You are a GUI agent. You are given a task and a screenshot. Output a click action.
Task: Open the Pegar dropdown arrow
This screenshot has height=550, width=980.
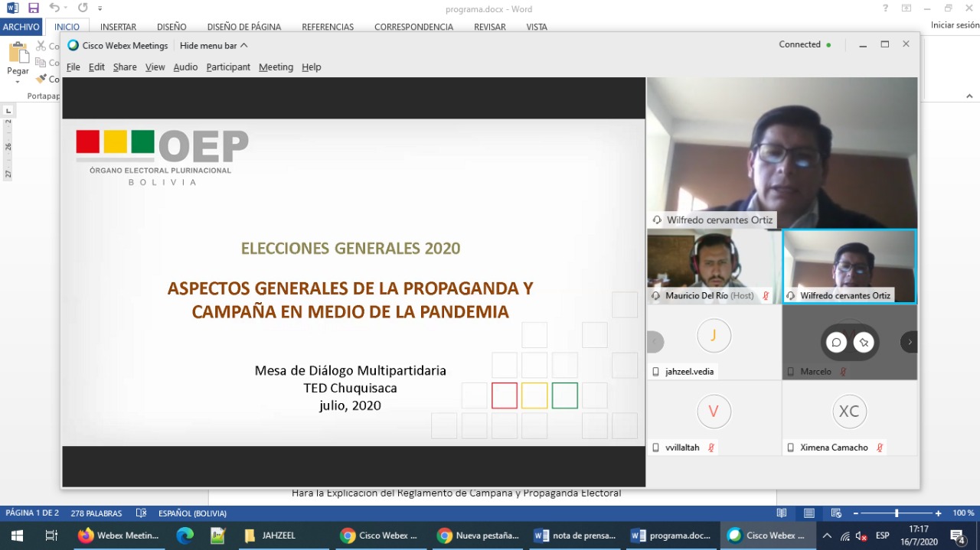click(18, 82)
